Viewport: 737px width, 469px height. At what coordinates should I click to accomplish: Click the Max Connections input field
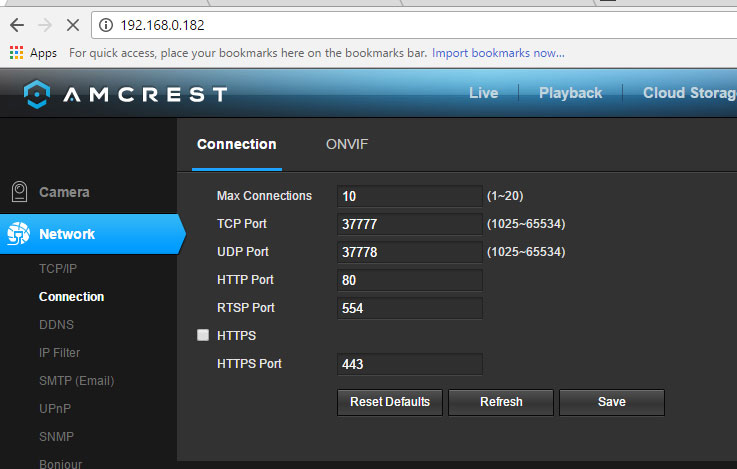[409, 196]
